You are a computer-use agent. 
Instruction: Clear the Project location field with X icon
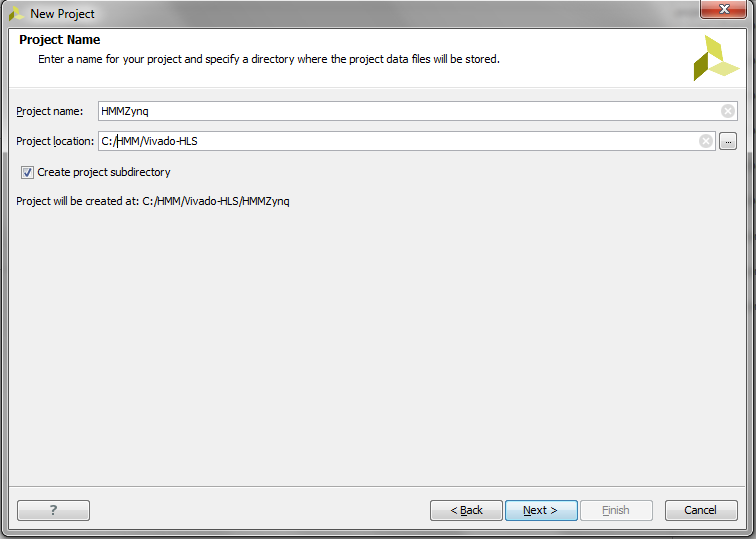tap(706, 141)
